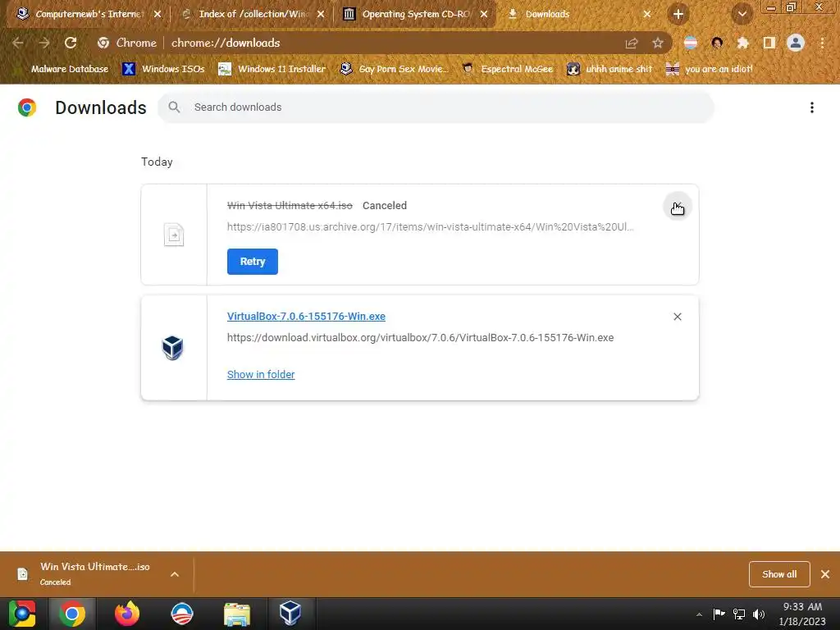This screenshot has width=840, height=630.
Task: Bookmark this page with the star icon
Action: [x=657, y=43]
